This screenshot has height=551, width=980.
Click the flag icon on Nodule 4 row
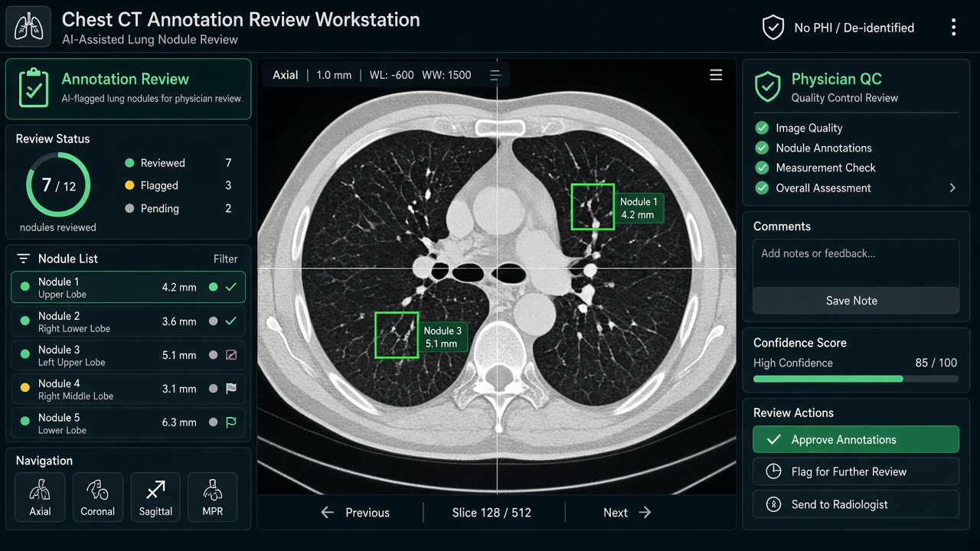230,389
